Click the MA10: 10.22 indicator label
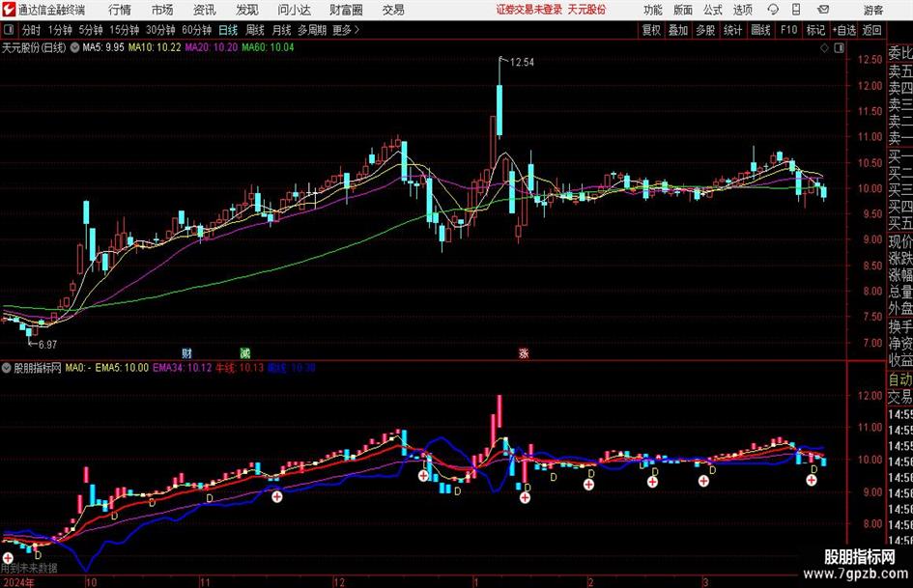Screen dimensions: 913x588 155,47
